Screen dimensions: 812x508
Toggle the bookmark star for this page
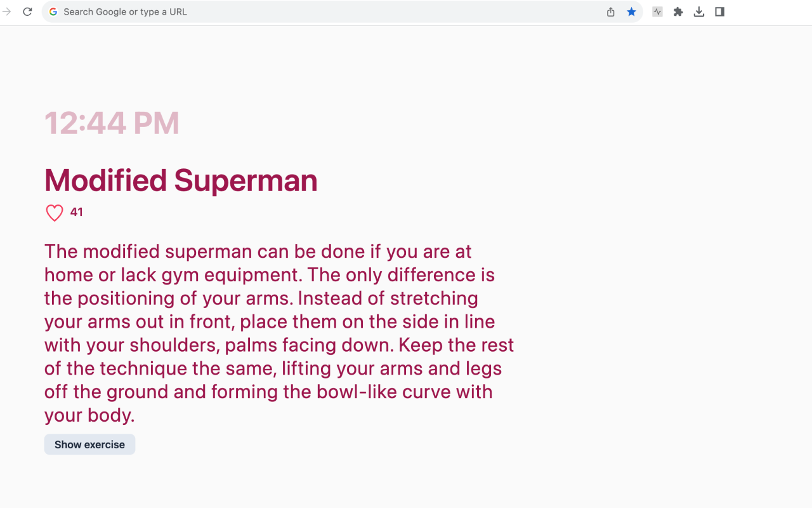coord(631,11)
